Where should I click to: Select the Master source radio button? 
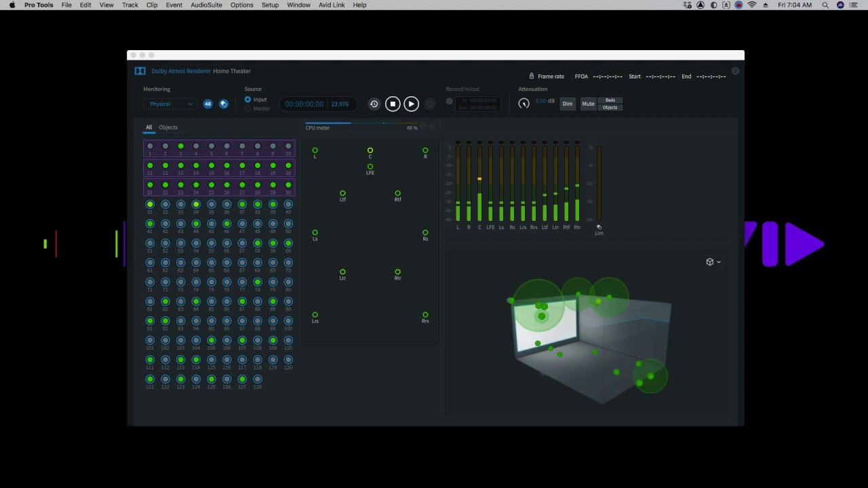coord(248,108)
